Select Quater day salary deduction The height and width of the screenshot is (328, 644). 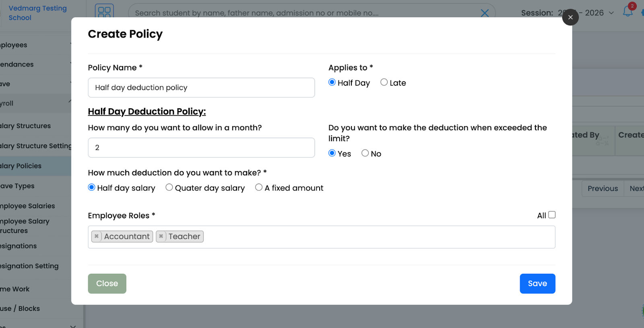[x=169, y=187]
